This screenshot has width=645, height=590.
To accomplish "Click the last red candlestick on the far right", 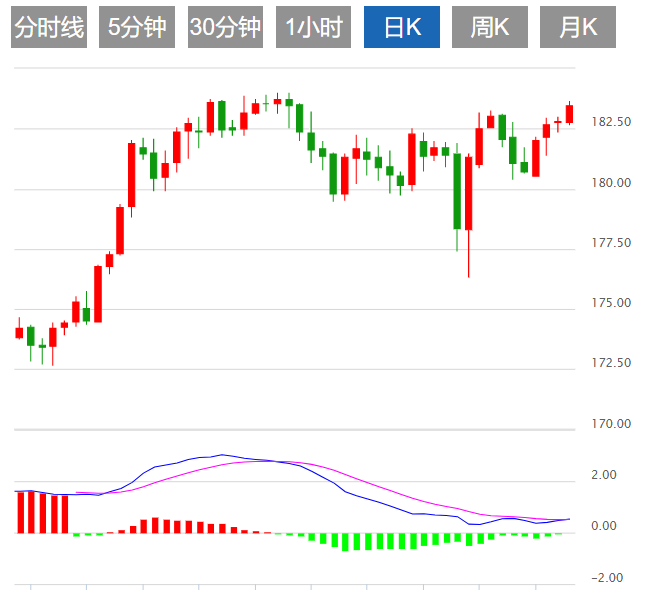I will click(x=569, y=114).
